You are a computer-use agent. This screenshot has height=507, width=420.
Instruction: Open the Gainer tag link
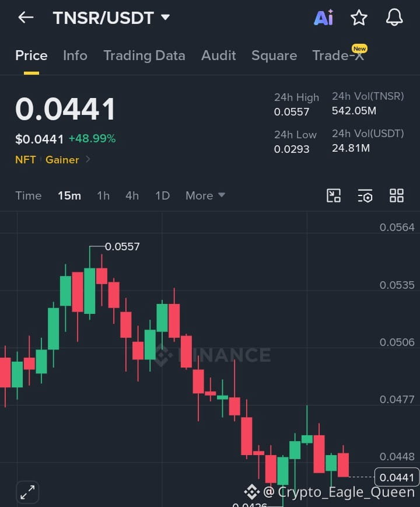pos(62,160)
